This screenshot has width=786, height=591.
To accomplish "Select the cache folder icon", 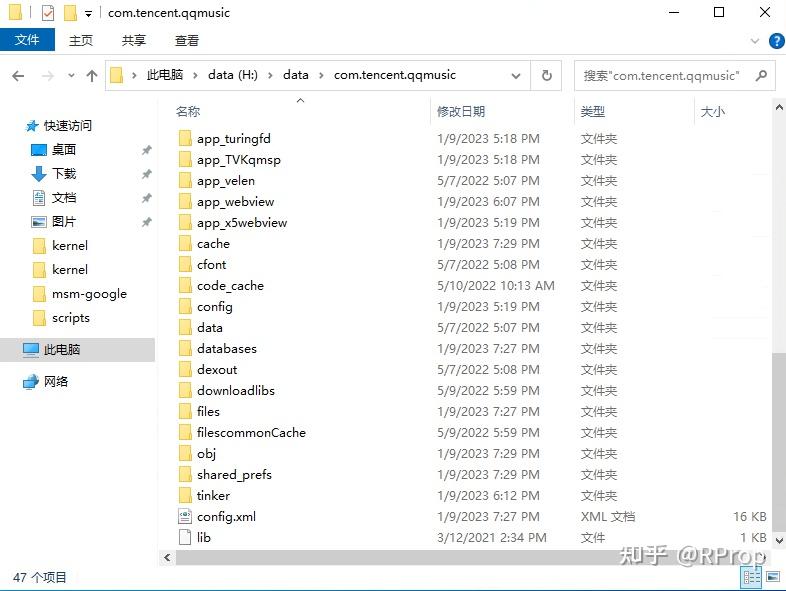I will click(x=185, y=244).
